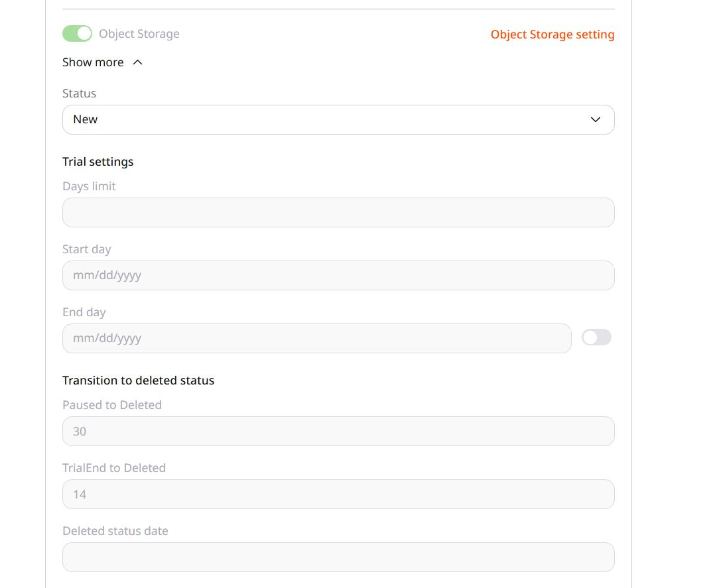Click the Start day label
Viewport: 713px width, 588px height.
click(x=86, y=249)
